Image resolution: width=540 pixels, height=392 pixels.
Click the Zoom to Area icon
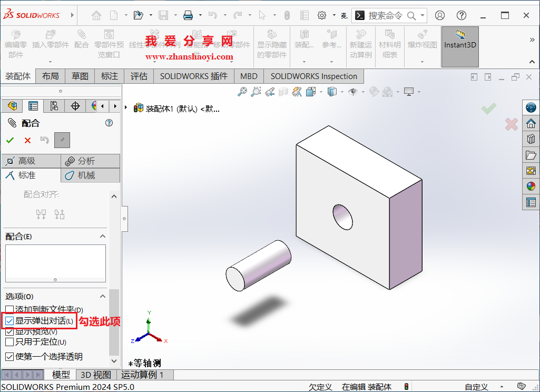pyautogui.click(x=256, y=91)
